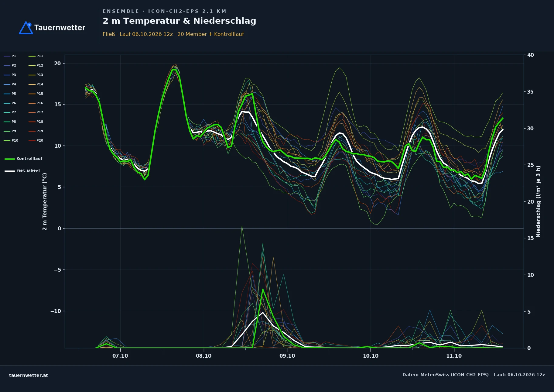Screen dimensions: 554x392
Task: Click the 20 tick on temperature axis
Action: [x=57, y=64]
